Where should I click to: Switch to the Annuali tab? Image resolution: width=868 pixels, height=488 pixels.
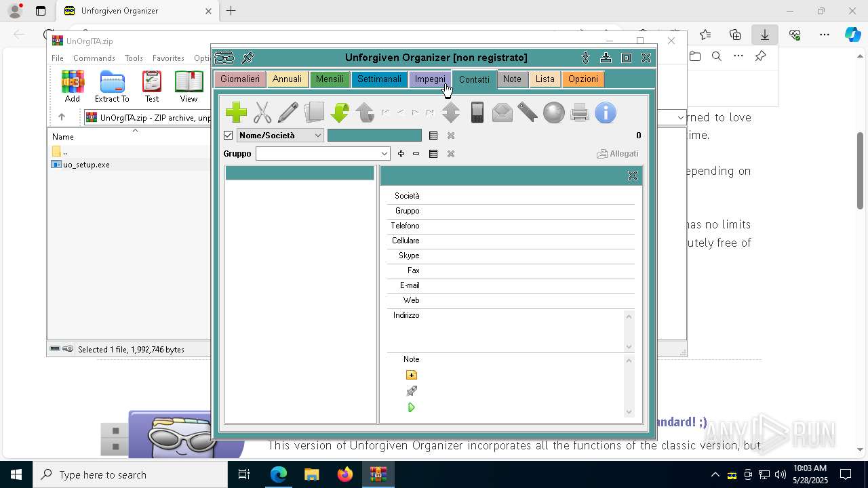coord(287,79)
